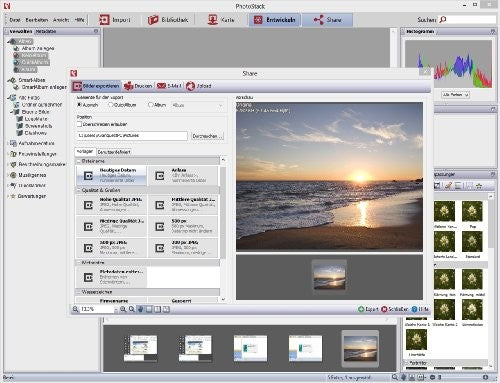Expand the Bewertungen tree node
This screenshot has height=383, width=500.
8,196
